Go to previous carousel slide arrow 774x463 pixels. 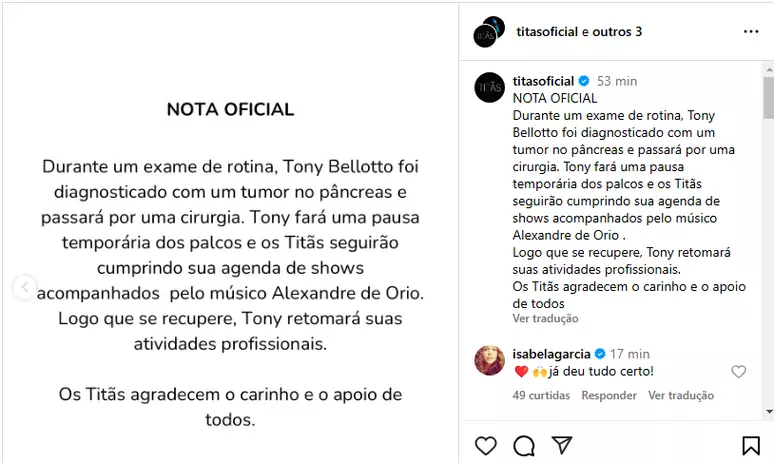coord(23,287)
